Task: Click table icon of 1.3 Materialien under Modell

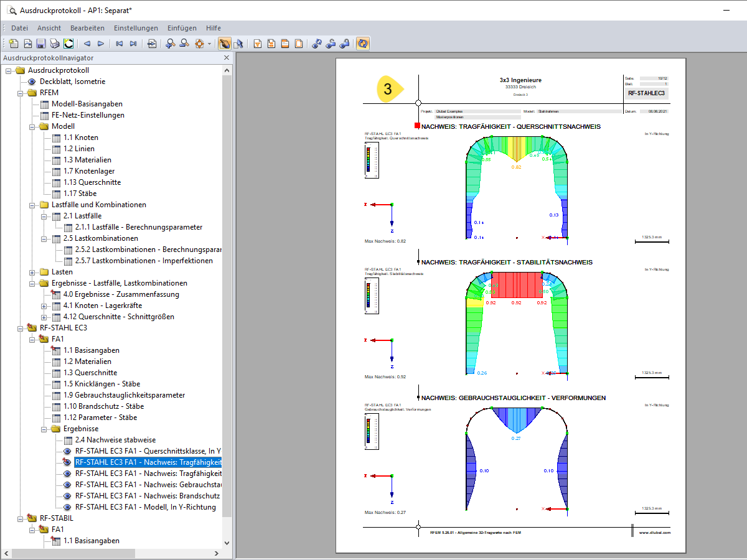Action: pyautogui.click(x=56, y=160)
